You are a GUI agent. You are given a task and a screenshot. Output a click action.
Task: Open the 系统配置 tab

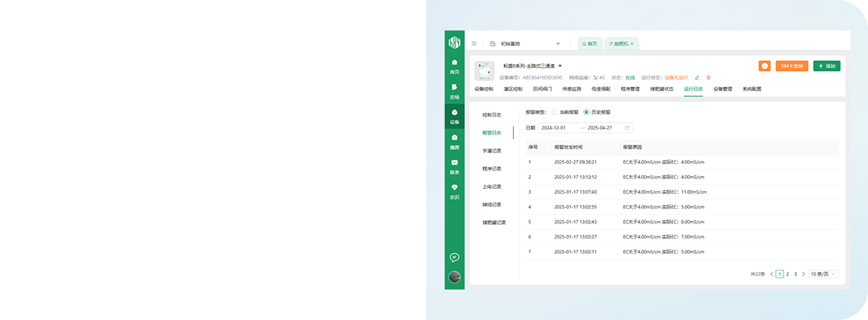(752, 88)
